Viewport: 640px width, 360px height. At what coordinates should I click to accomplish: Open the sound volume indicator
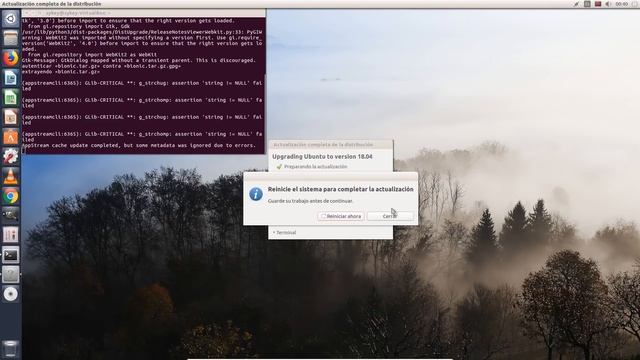pos(608,4)
